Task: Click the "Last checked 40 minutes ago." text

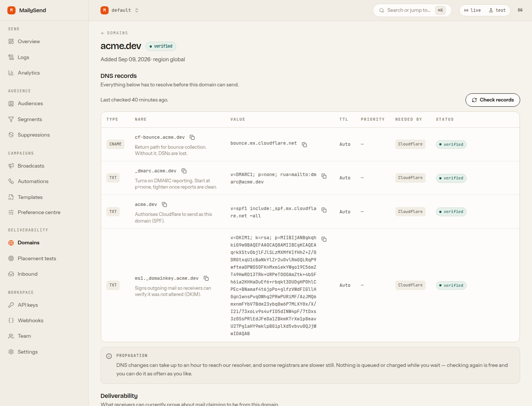Action: 134,100
